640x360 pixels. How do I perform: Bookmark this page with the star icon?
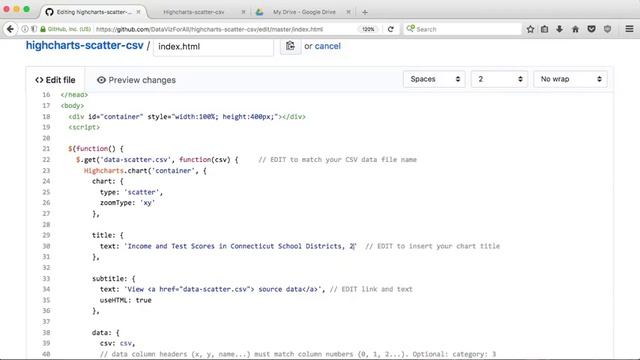click(x=530, y=29)
